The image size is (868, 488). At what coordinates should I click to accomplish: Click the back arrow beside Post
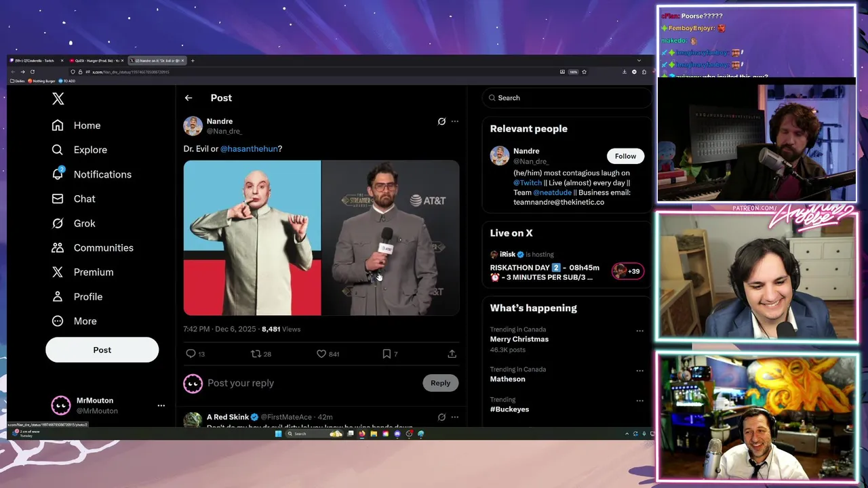tap(189, 98)
